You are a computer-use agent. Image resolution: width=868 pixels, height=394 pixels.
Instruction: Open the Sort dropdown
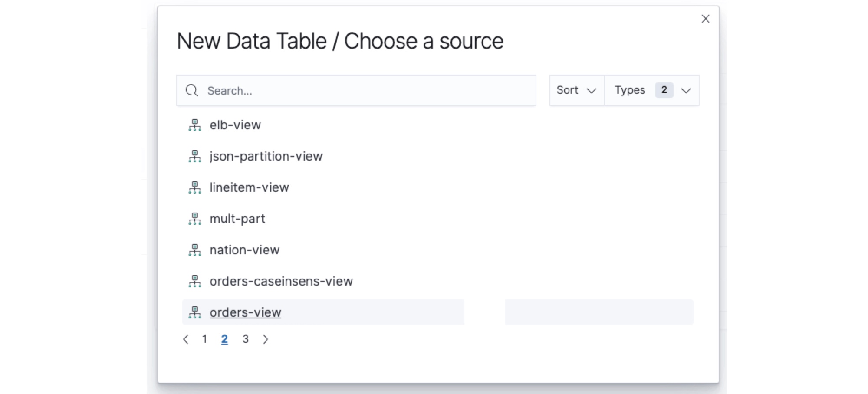point(576,90)
